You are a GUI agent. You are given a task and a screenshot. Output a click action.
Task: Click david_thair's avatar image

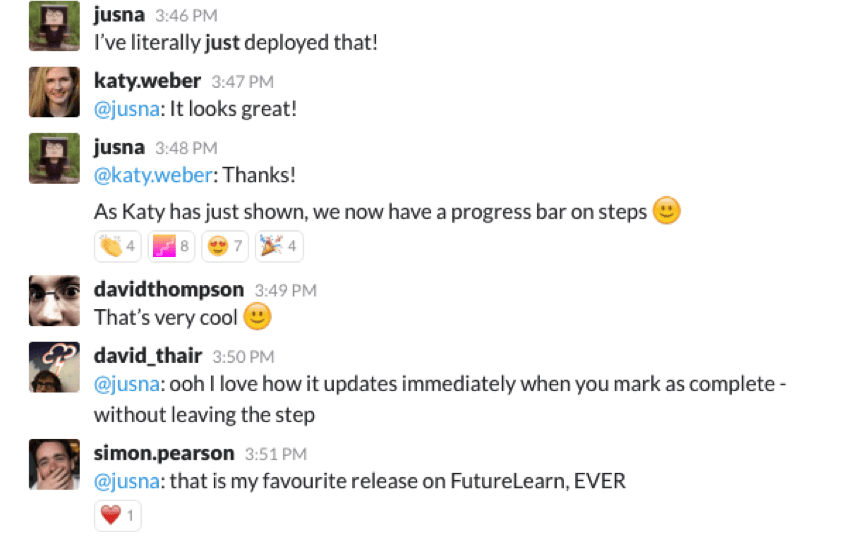pyautogui.click(x=54, y=368)
